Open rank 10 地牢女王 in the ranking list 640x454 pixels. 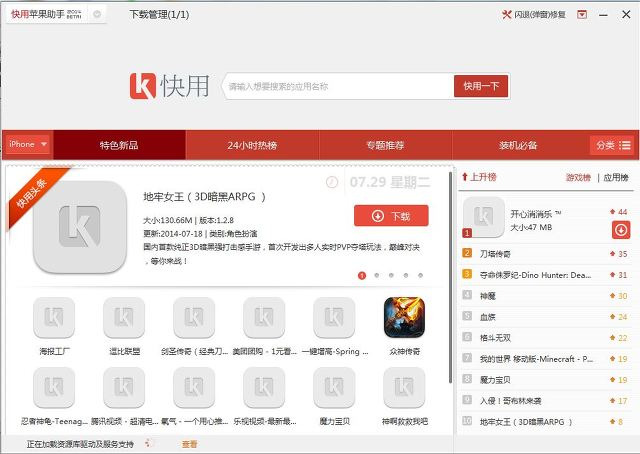coord(546,422)
